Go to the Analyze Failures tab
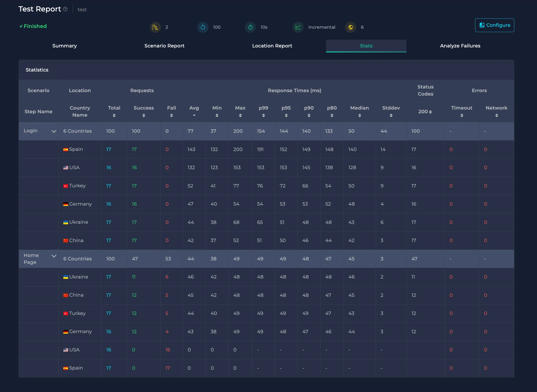Screen dimensions: 537x392 tap(460, 46)
